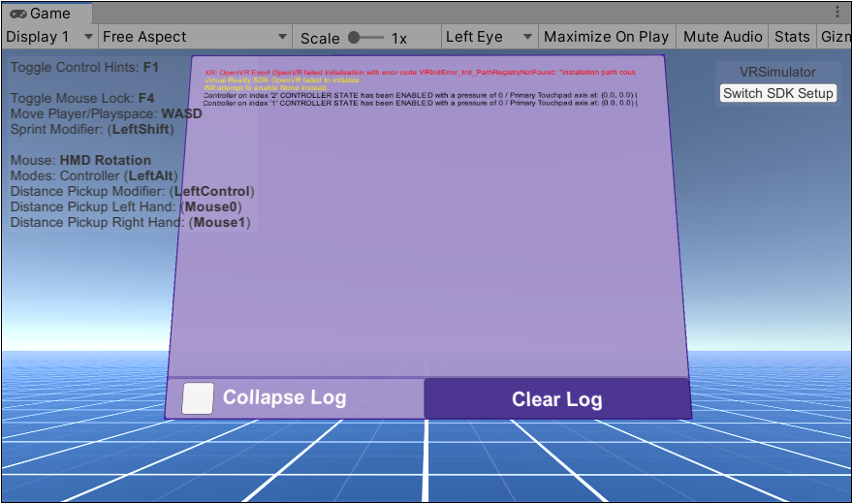Click the Toggle Mouse Lock: F4 text
Image resolution: width=853 pixels, height=504 pixels.
(x=82, y=99)
